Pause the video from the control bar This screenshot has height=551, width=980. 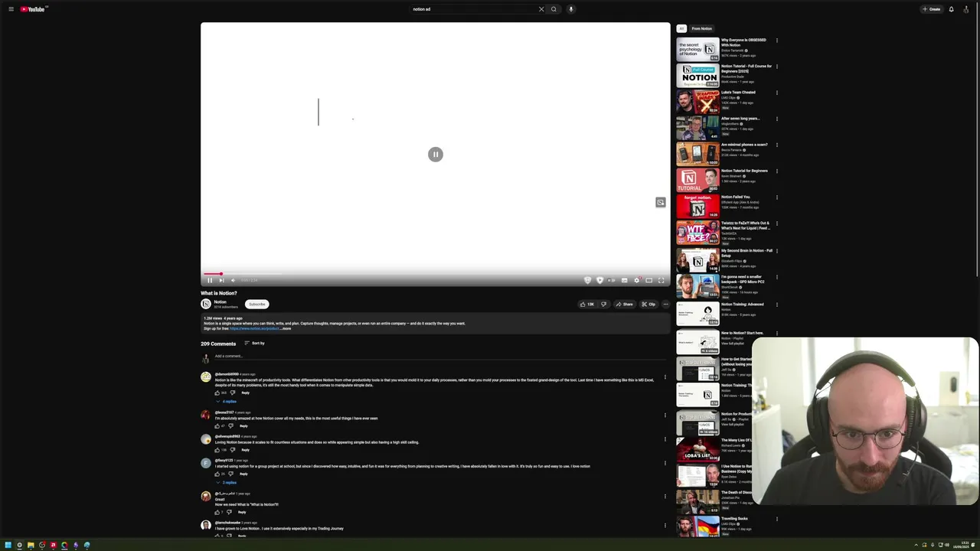(x=210, y=280)
